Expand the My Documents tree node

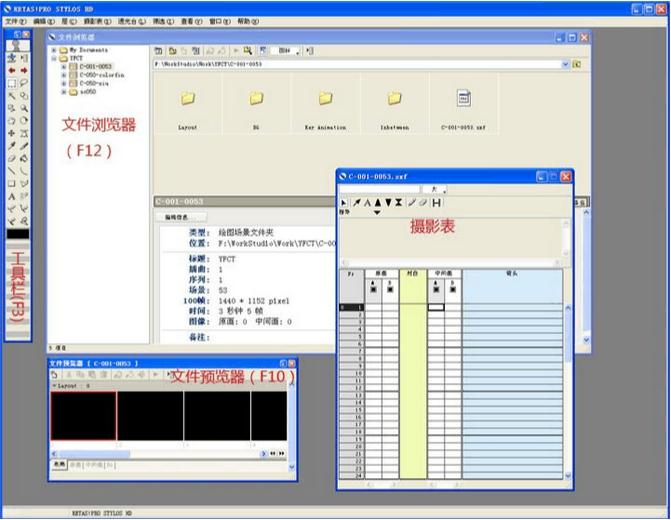54,48
